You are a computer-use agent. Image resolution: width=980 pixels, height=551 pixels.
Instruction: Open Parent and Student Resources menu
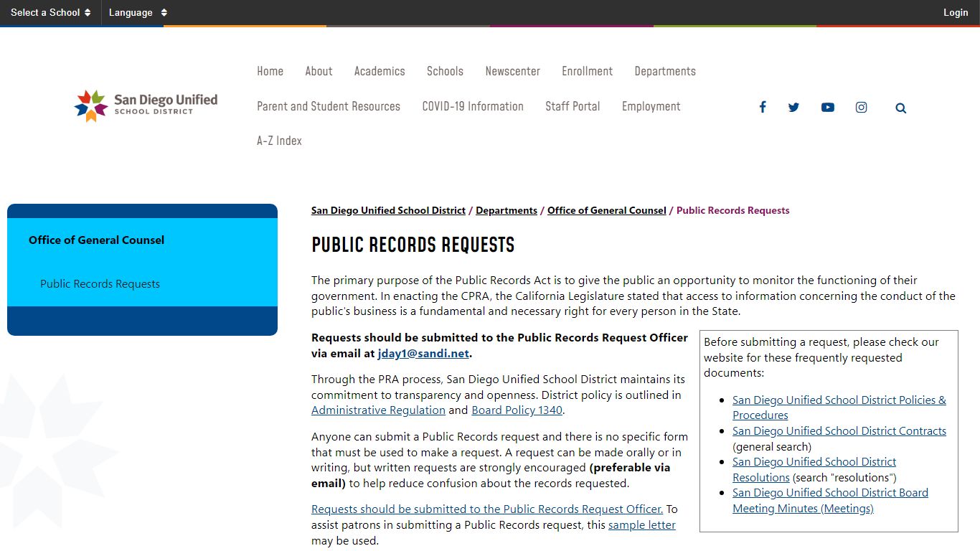329,106
